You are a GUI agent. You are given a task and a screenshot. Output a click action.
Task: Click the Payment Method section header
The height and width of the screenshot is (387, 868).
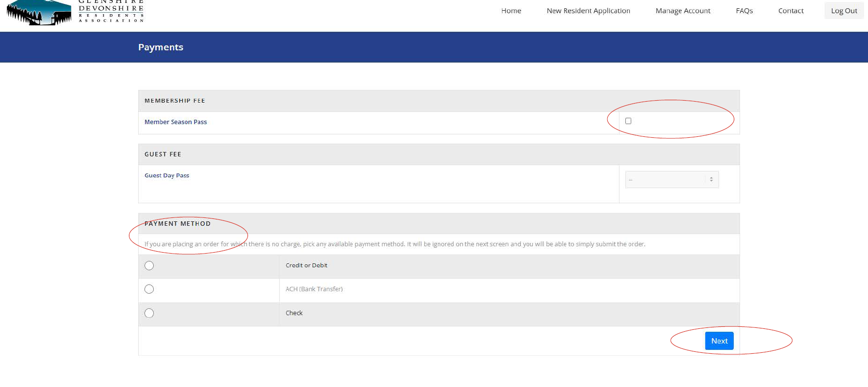(x=177, y=224)
